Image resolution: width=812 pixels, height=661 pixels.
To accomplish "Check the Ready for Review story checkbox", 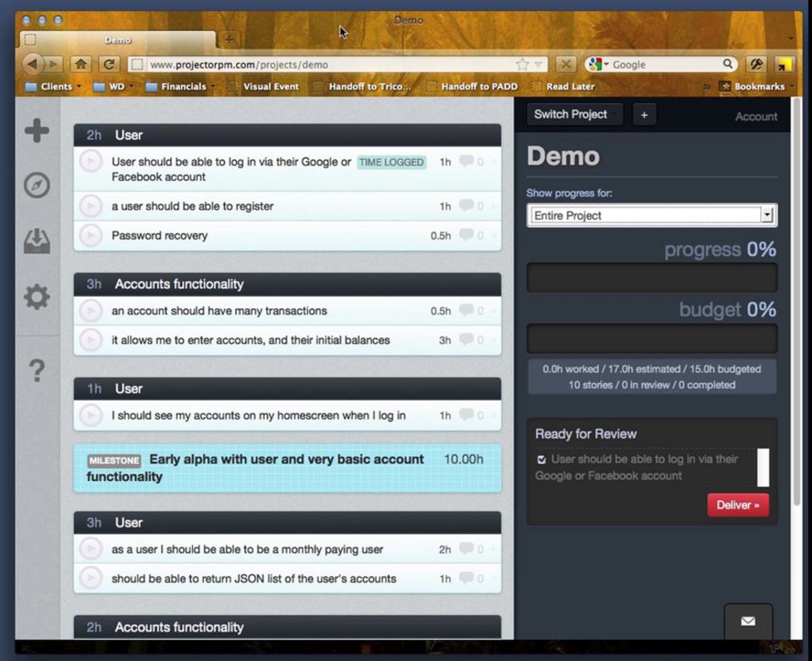I will 541,459.
